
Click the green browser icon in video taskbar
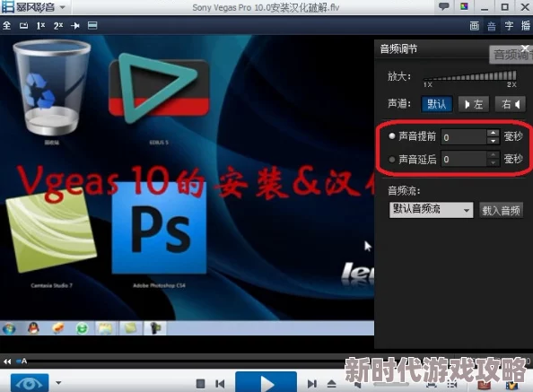pos(82,328)
